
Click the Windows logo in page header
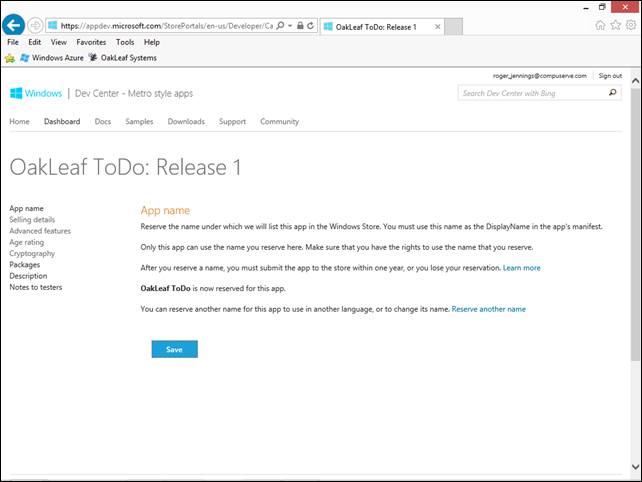pos(16,93)
